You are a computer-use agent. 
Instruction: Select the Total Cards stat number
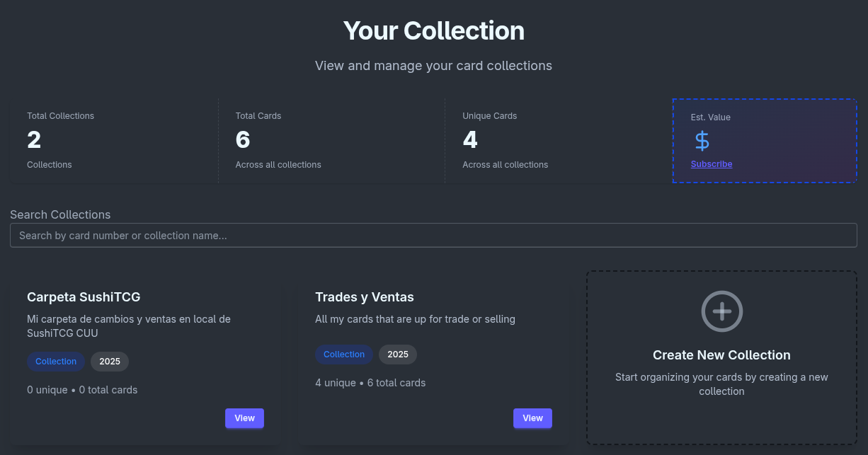[243, 140]
